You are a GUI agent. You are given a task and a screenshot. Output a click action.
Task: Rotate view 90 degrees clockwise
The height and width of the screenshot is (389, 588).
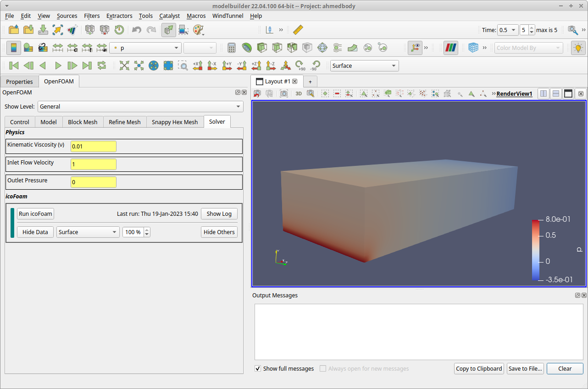(x=300, y=66)
